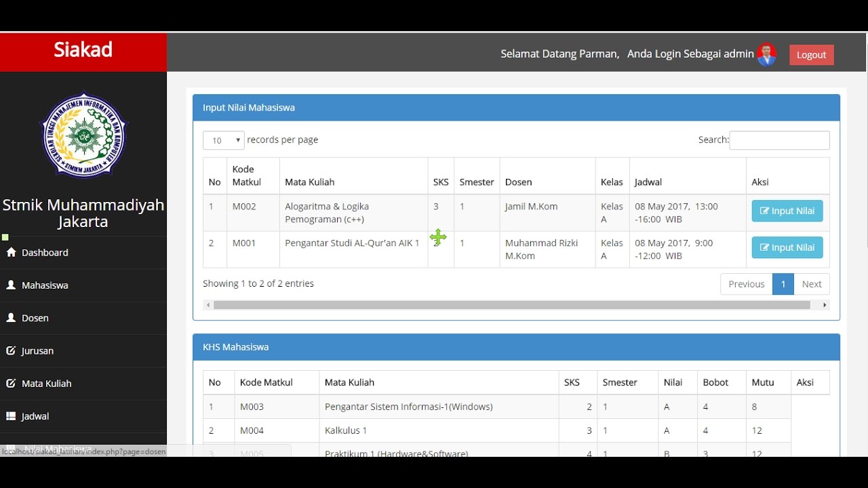Click the Jurusan edit icon in sidebar
868x488 pixels.
tap(11, 350)
